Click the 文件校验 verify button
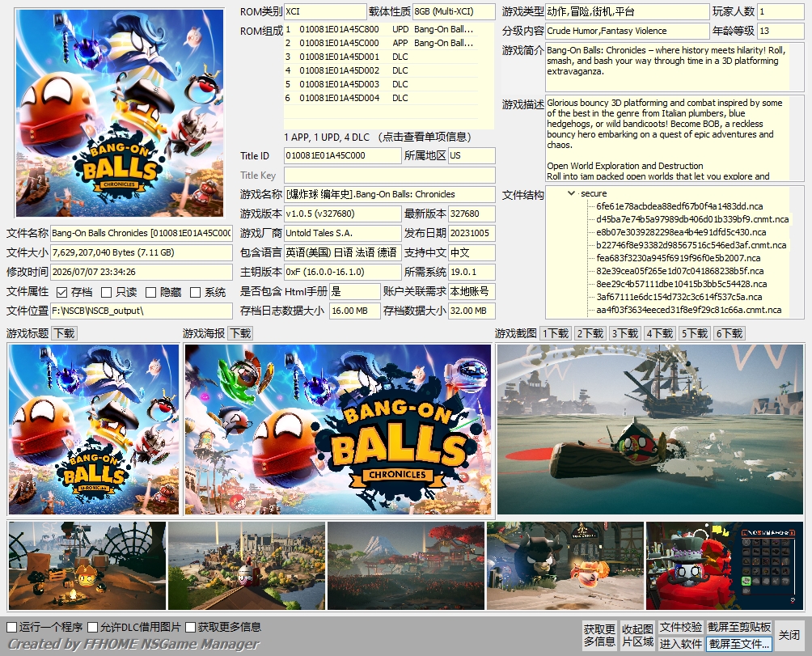Image resolution: width=812 pixels, height=656 pixels. point(680,627)
